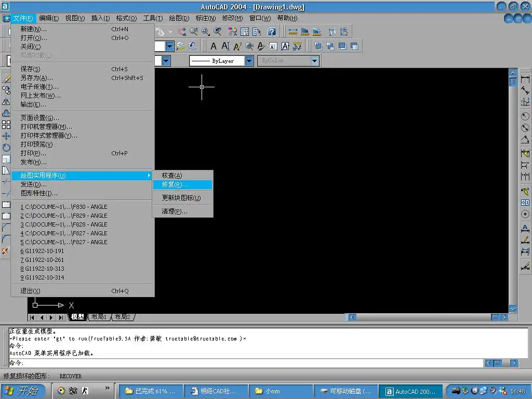
Task: Choose 核查(A) in the utilities submenu
Action: pyautogui.click(x=182, y=176)
